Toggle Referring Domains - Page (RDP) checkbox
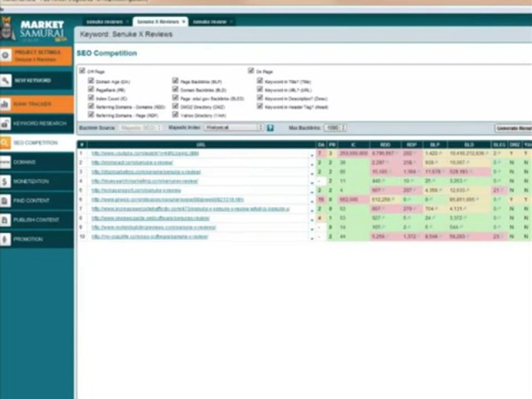The image size is (532, 399). 91,115
